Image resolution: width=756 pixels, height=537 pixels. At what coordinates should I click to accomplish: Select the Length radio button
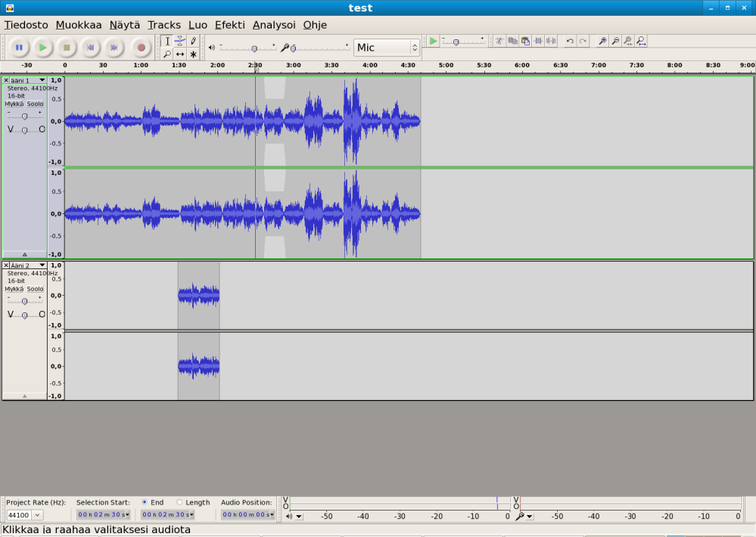click(x=180, y=502)
